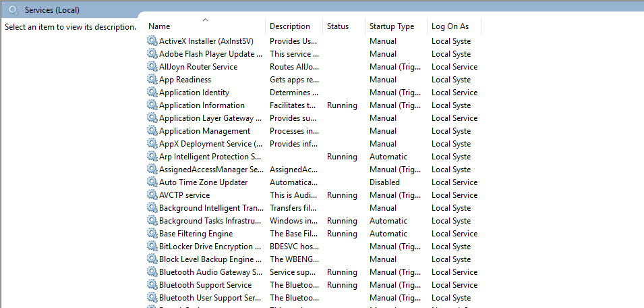Select the AVCTP service gear icon
The height and width of the screenshot is (308, 644).
(x=152, y=195)
